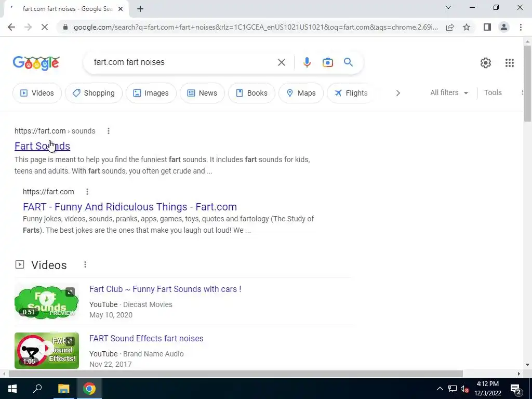Open the Chrome profile avatar menu
Image resolution: width=532 pixels, height=399 pixels.
504,27
